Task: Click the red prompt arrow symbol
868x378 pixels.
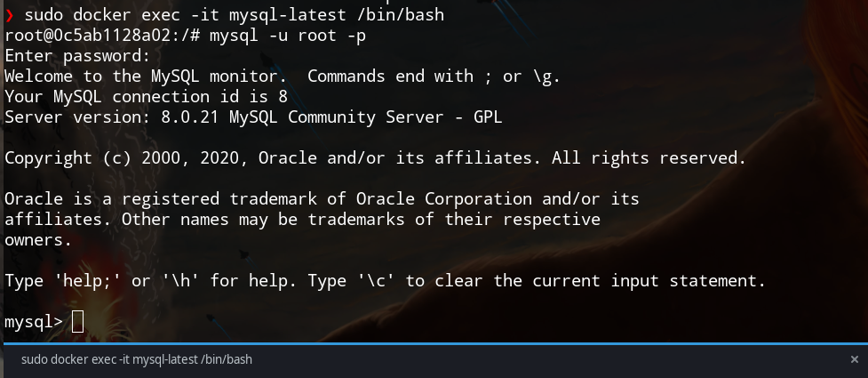Action: tap(10, 15)
